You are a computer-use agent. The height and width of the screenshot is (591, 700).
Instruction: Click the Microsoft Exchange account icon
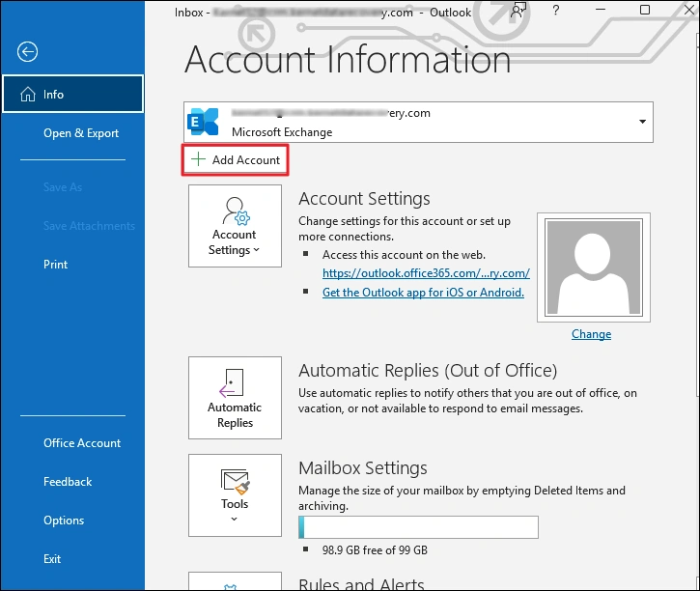204,122
